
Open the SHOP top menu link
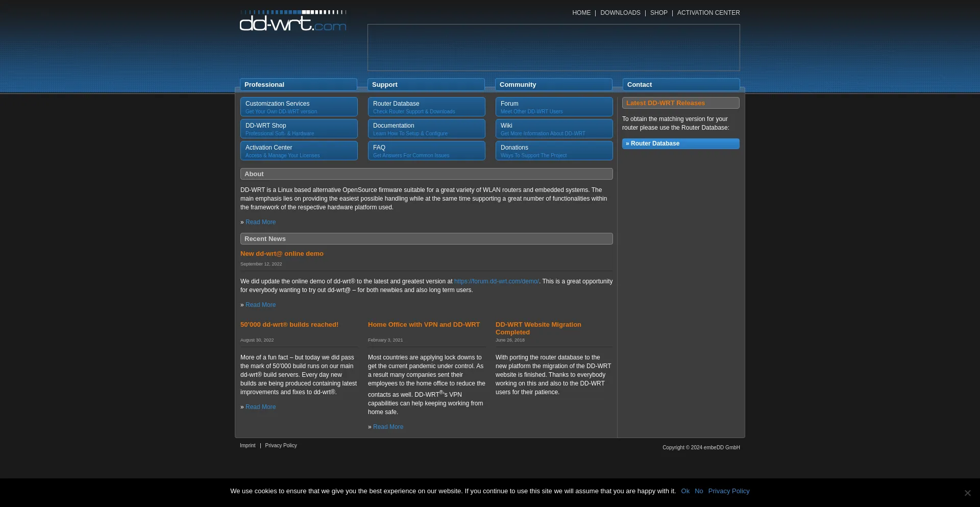(659, 13)
